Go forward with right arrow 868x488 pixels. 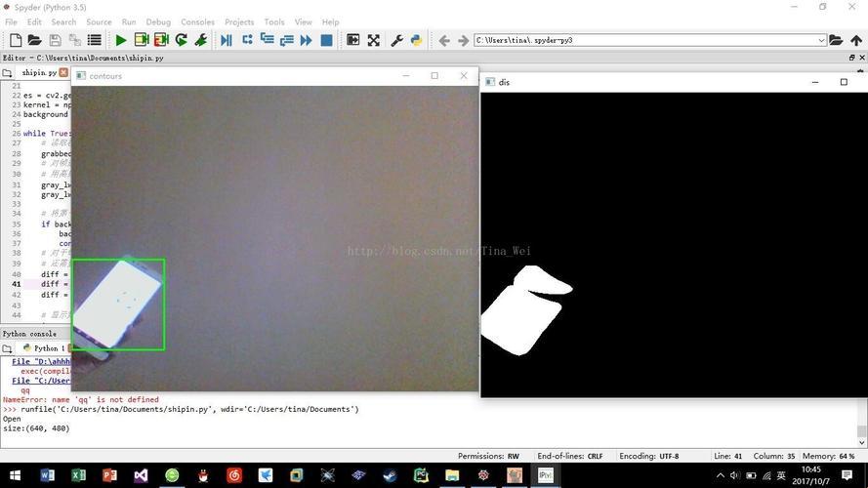point(464,40)
